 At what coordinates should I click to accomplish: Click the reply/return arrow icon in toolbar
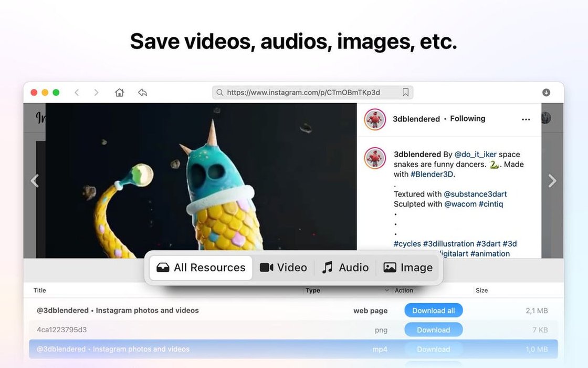coord(142,93)
